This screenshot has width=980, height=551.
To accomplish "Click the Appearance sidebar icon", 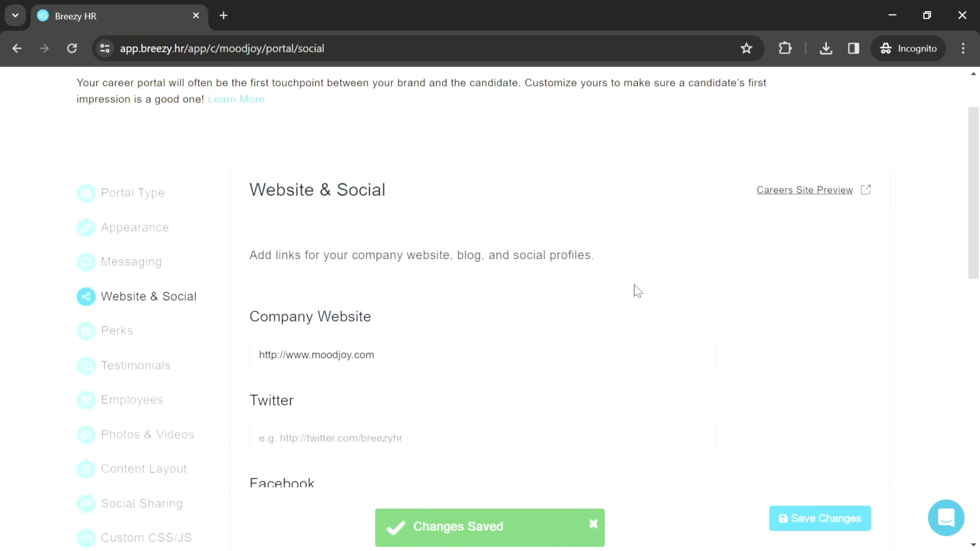I will click(x=86, y=227).
